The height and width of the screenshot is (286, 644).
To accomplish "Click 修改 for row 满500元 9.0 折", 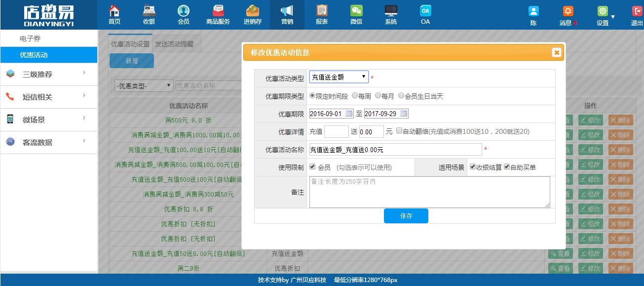I will (x=591, y=120).
